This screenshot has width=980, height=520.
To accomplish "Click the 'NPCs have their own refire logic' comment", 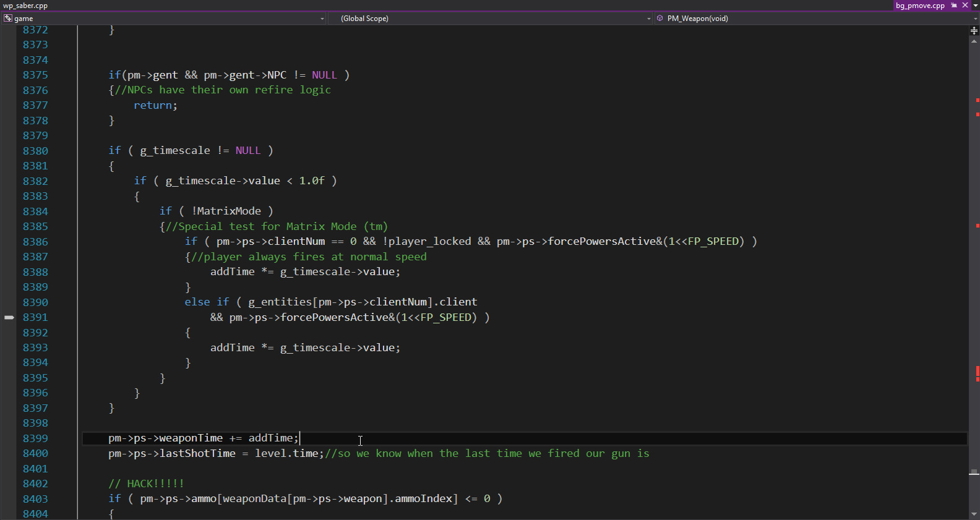I will (223, 90).
